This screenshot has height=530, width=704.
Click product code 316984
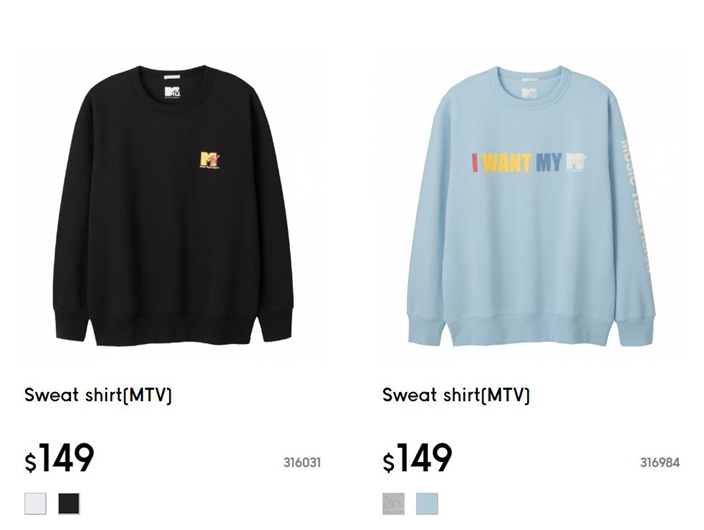660,462
